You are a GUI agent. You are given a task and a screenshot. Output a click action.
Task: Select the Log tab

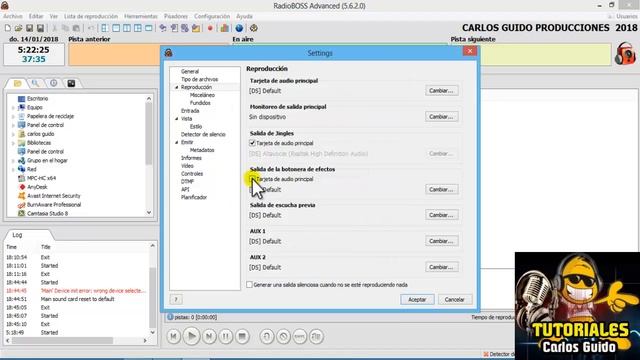pos(17,235)
